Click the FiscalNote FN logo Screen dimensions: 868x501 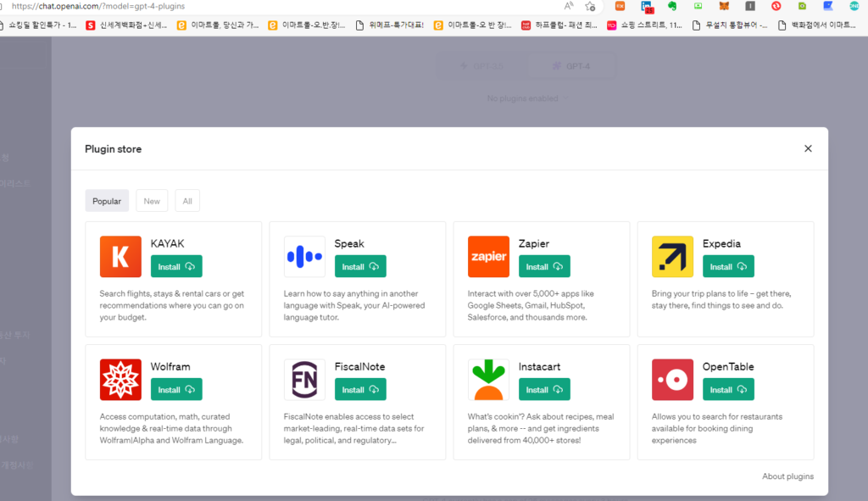[x=304, y=380]
